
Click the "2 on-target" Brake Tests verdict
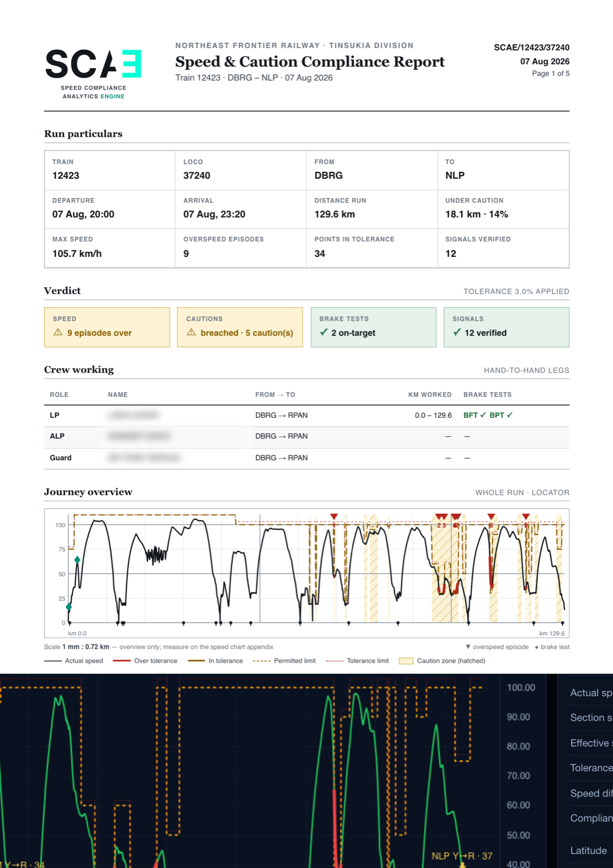click(x=353, y=333)
